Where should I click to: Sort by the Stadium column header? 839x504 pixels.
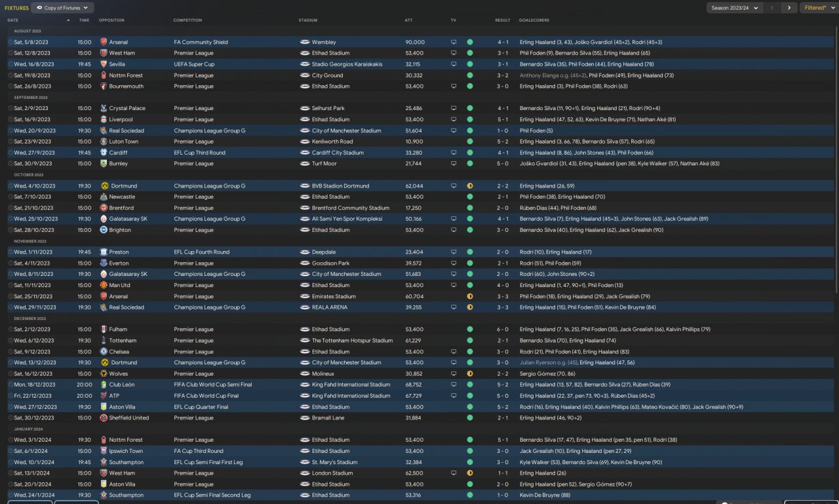click(307, 20)
